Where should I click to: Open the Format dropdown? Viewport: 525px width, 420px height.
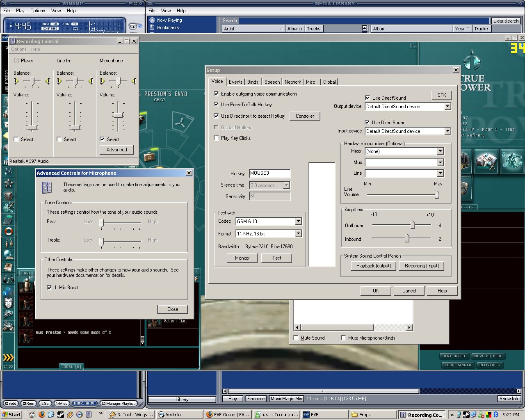pyautogui.click(x=298, y=234)
